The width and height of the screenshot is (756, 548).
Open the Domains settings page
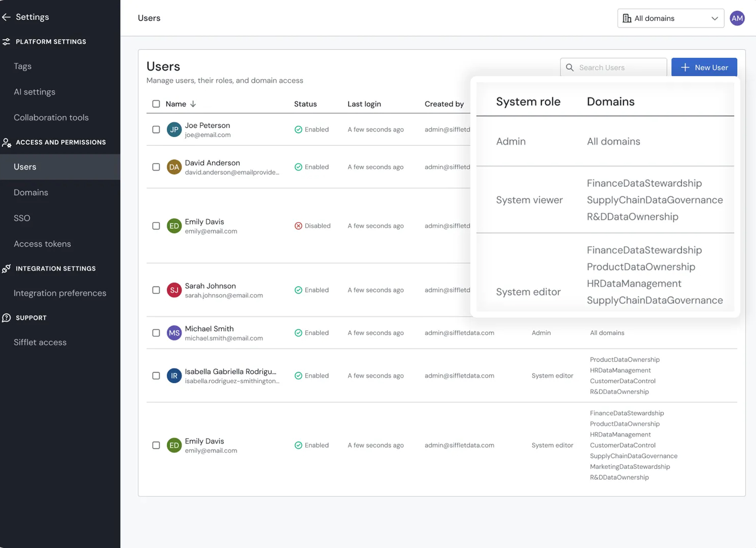coord(31,193)
